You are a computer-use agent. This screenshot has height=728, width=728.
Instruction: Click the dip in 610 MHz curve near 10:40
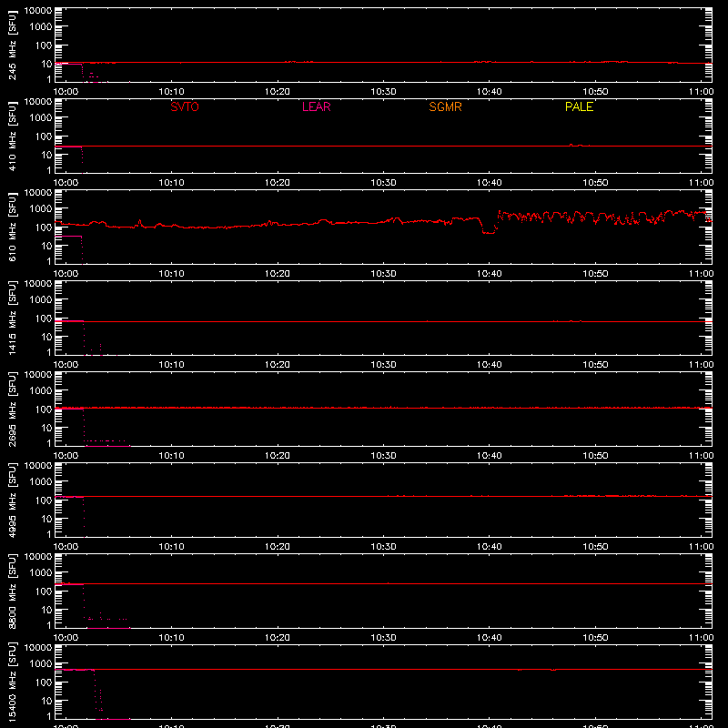[489, 232]
